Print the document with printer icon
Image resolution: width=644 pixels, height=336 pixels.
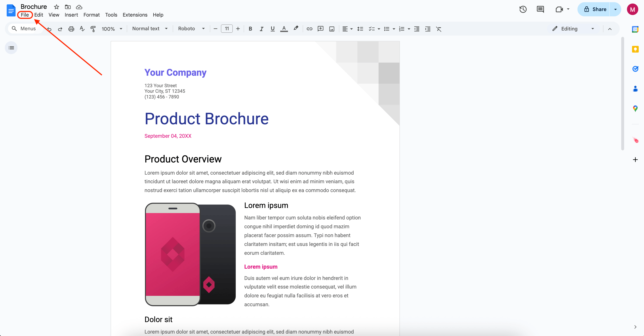[x=71, y=29]
